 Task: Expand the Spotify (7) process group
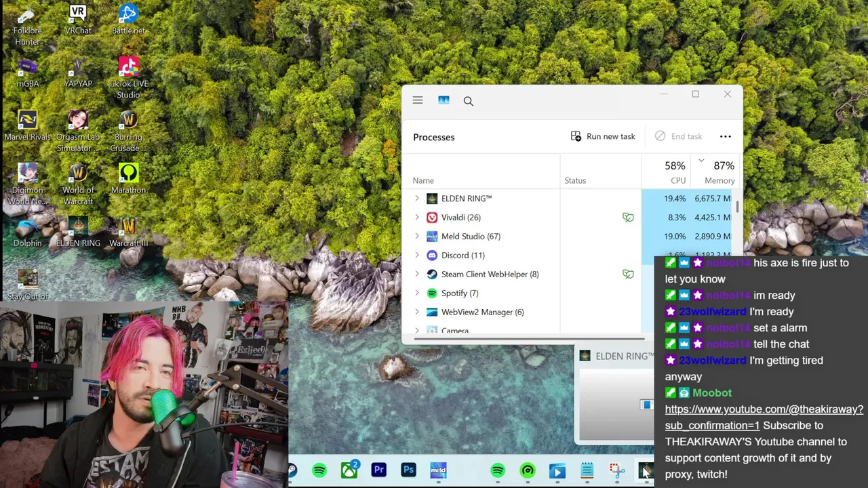point(417,293)
